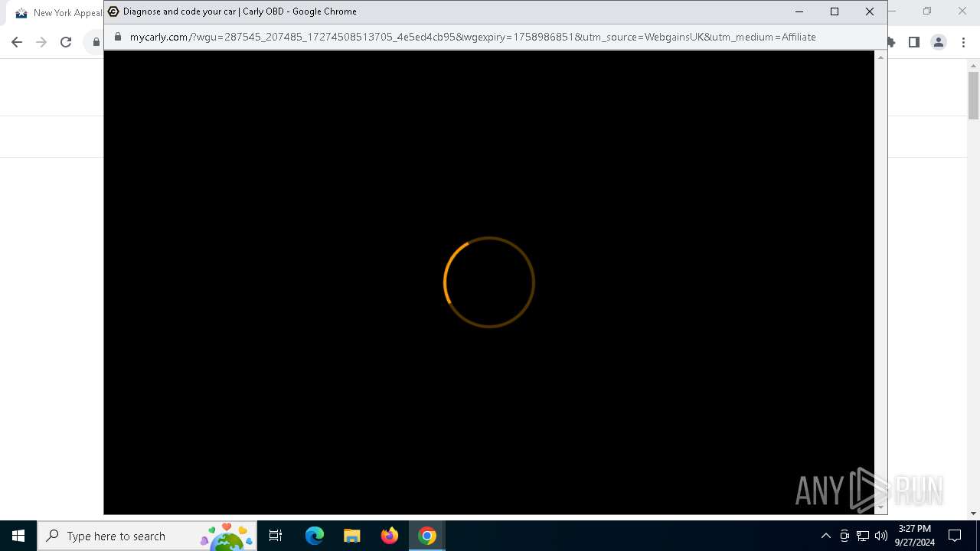980x551 pixels.
Task: Click the Type here to search box
Action: [x=147, y=536]
